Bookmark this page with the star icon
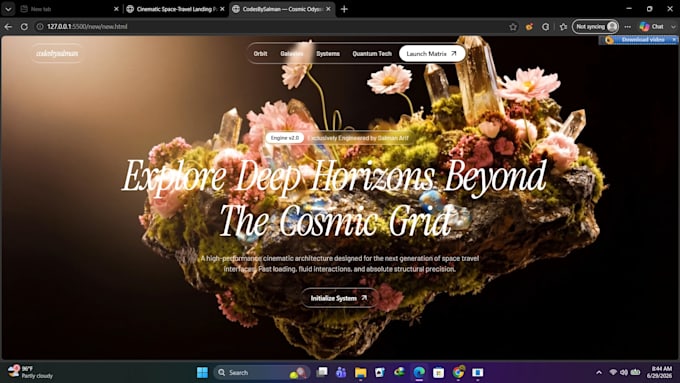 point(513,26)
